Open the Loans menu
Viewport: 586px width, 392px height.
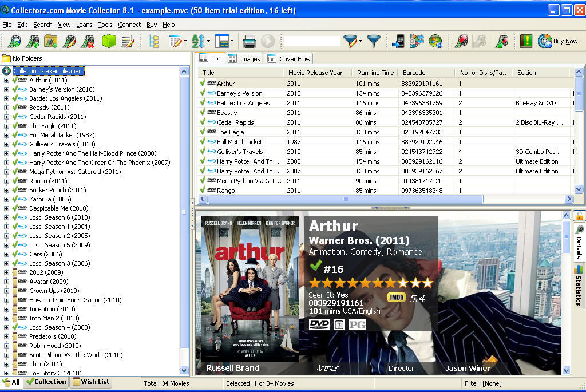(84, 25)
